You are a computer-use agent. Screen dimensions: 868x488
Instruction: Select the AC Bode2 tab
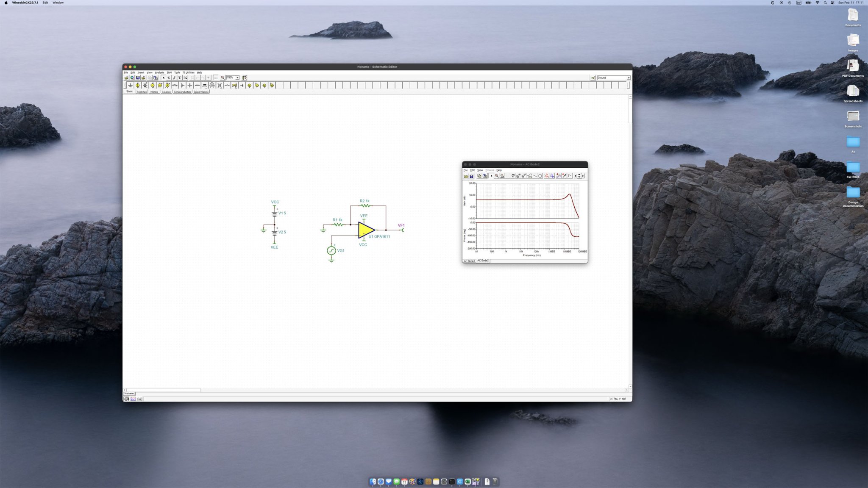(483, 261)
